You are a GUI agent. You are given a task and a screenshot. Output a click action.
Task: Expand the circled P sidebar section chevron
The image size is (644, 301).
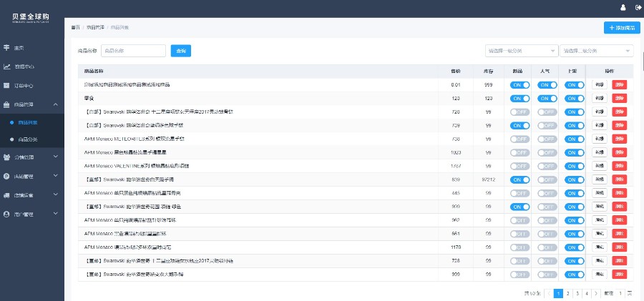coord(56,176)
